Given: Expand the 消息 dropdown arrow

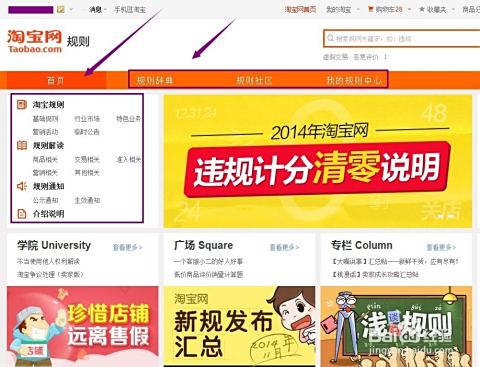Looking at the screenshot, I should pos(105,9).
